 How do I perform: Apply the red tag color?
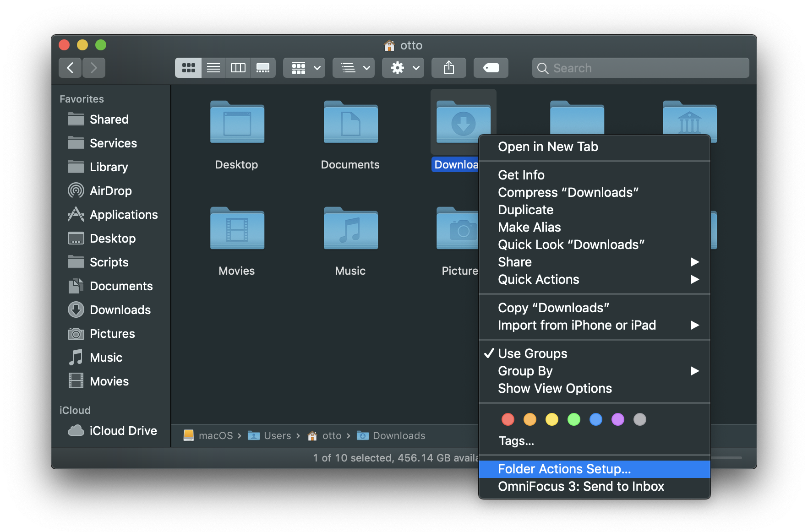point(508,419)
